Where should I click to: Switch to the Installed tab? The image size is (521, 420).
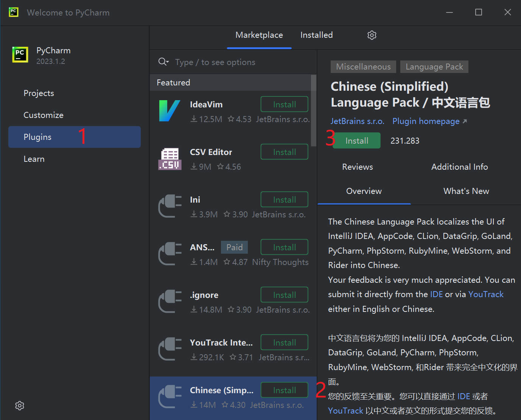(316, 35)
